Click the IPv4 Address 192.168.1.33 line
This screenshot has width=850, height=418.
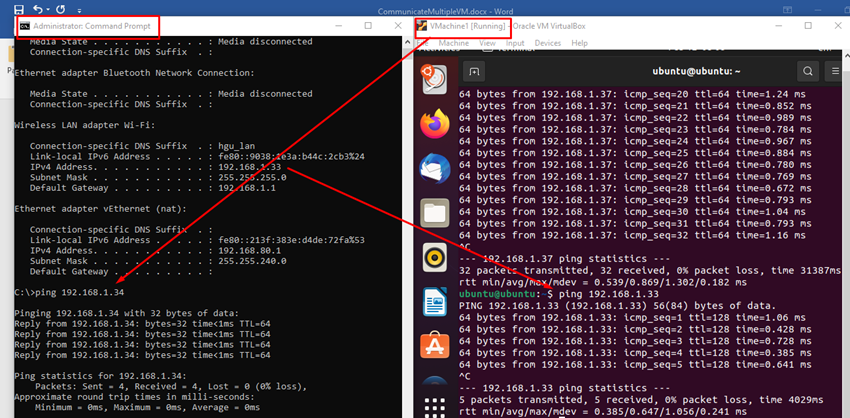(x=156, y=167)
